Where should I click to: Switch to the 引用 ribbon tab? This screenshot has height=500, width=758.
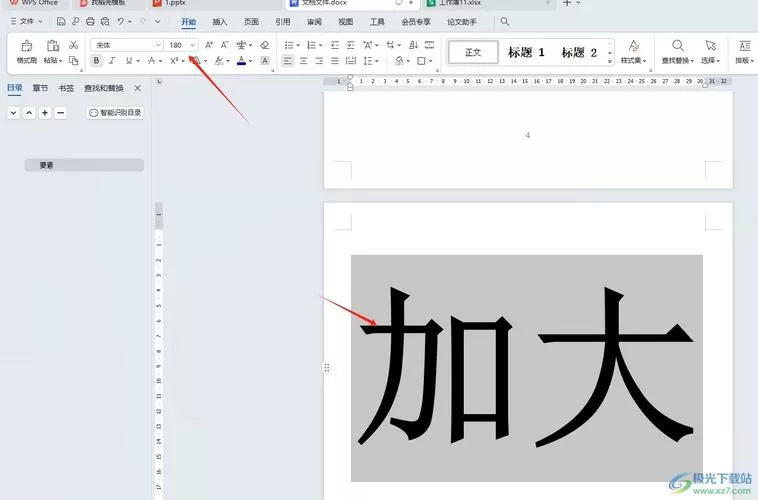283,22
